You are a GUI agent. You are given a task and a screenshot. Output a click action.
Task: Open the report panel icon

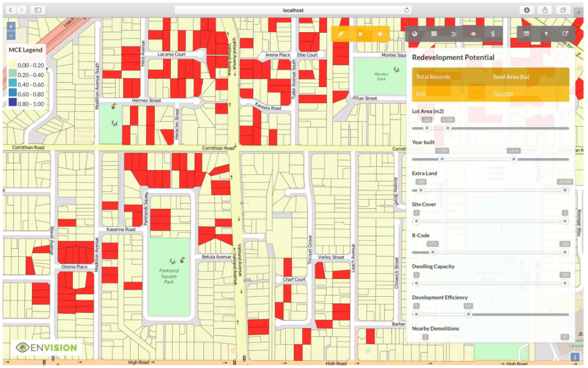[526, 33]
